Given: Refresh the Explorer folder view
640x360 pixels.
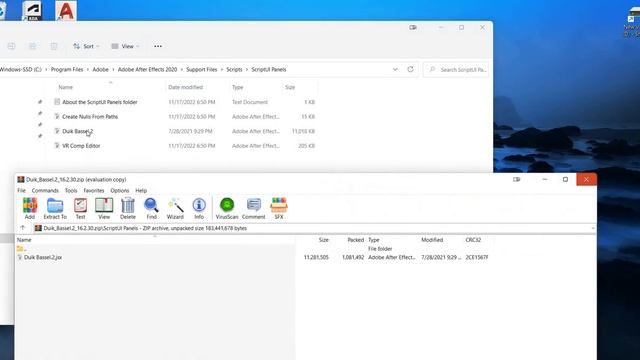Looking at the screenshot, I should [x=410, y=69].
